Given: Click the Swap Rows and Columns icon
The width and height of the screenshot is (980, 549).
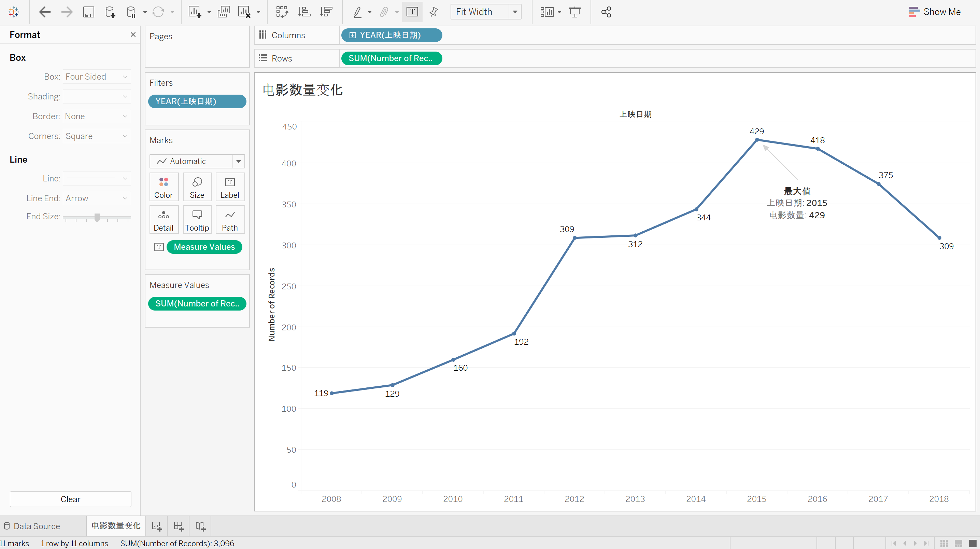Looking at the screenshot, I should [282, 12].
